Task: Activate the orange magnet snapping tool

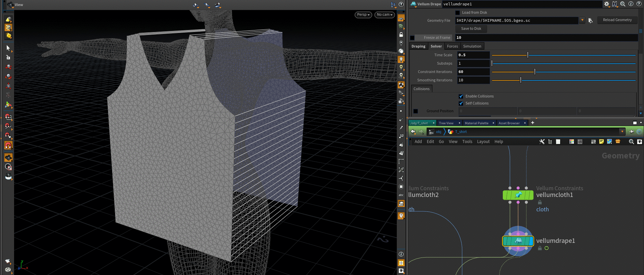Action: (x=8, y=145)
